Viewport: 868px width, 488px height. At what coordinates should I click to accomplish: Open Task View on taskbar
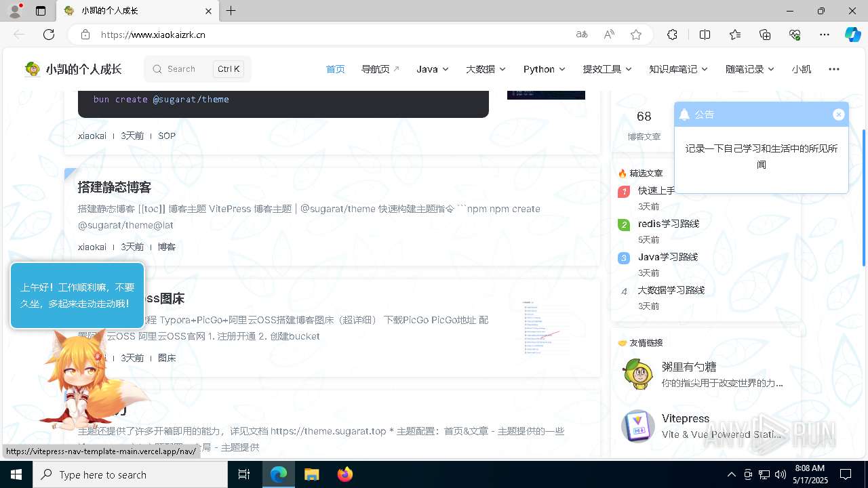[x=244, y=474]
